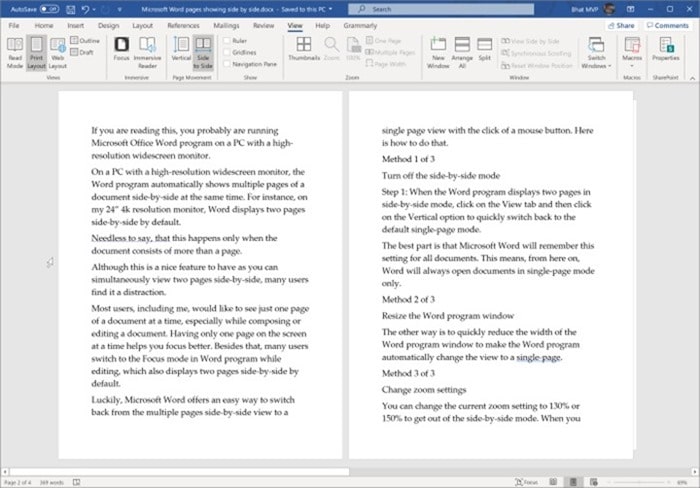Save document from quick access toolbar
This screenshot has width=700, height=488.
pos(71,9)
